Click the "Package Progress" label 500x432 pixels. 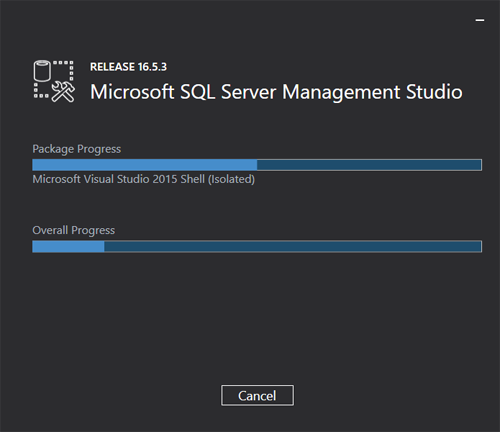(x=77, y=149)
